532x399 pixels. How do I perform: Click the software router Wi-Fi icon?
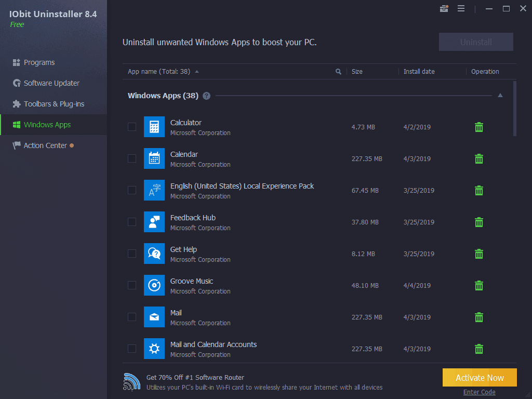pyautogui.click(x=131, y=382)
